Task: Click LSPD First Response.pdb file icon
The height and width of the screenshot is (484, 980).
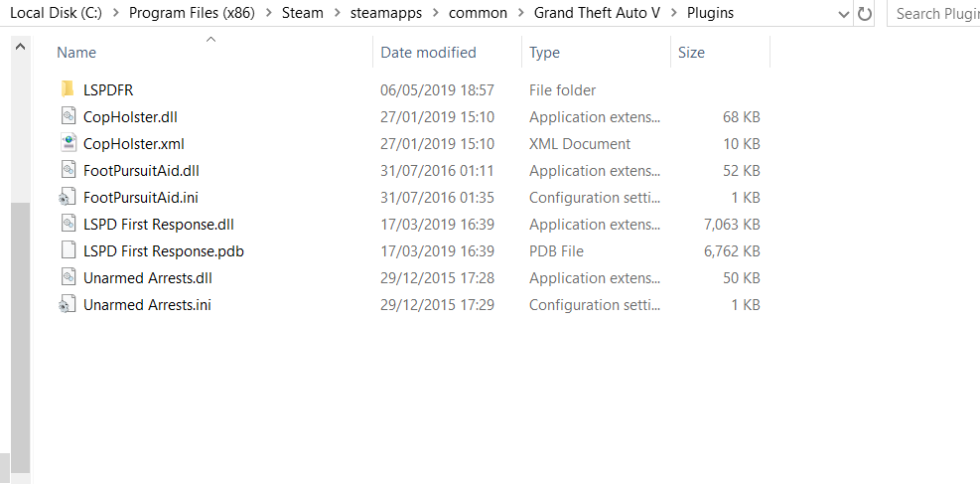Action: pyautogui.click(x=69, y=251)
